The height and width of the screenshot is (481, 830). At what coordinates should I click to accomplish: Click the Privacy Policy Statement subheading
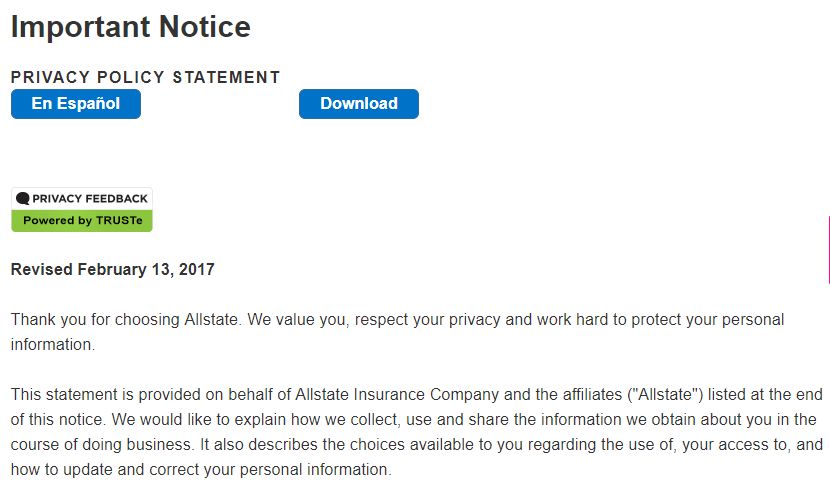145,77
